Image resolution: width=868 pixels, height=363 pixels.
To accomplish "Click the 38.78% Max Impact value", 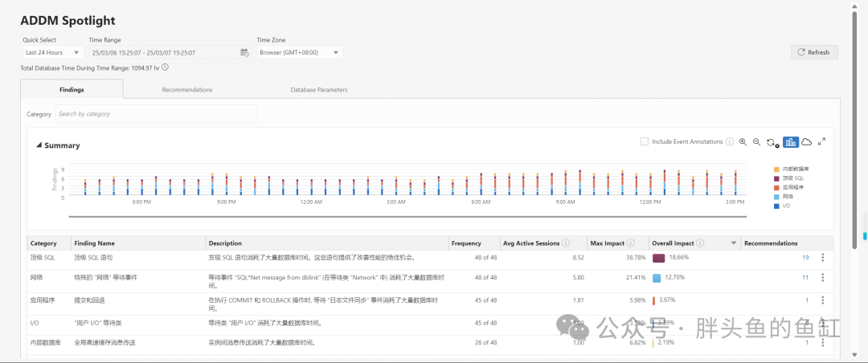I will [x=636, y=257].
